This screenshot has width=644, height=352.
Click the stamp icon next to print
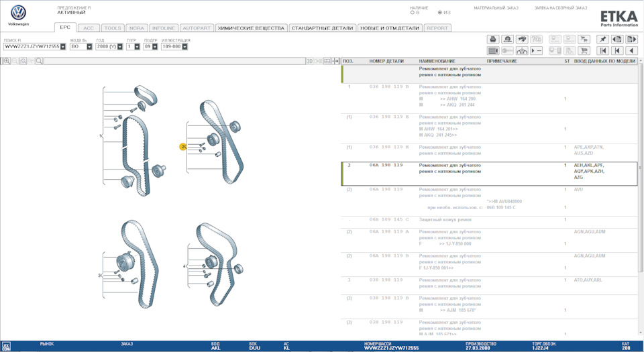tap(508, 40)
